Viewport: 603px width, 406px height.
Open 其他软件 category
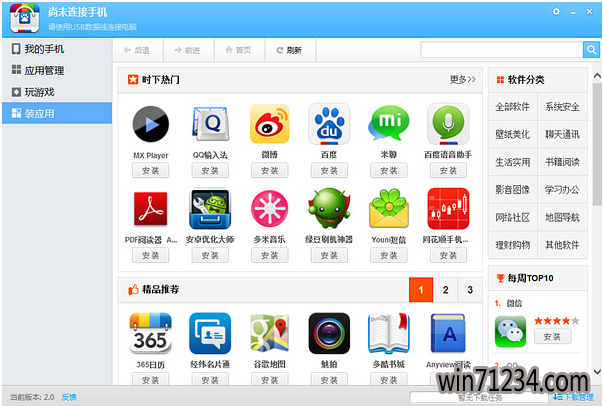tap(562, 245)
